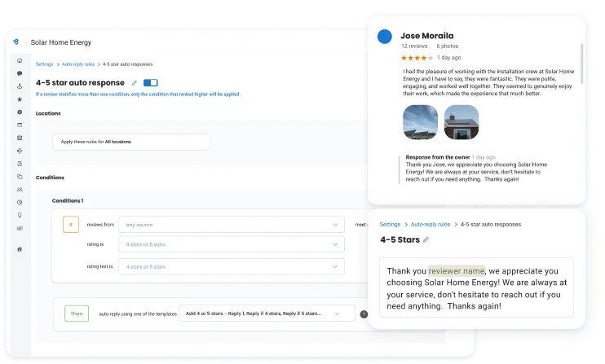Click the Locations section heading
The height and width of the screenshot is (364, 605).
pos(48,113)
